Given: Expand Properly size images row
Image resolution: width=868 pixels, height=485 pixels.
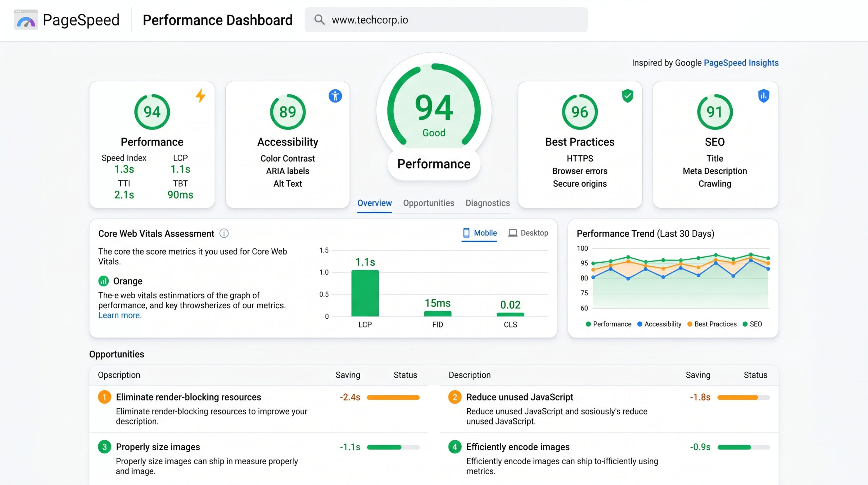Looking at the screenshot, I should pos(258,459).
